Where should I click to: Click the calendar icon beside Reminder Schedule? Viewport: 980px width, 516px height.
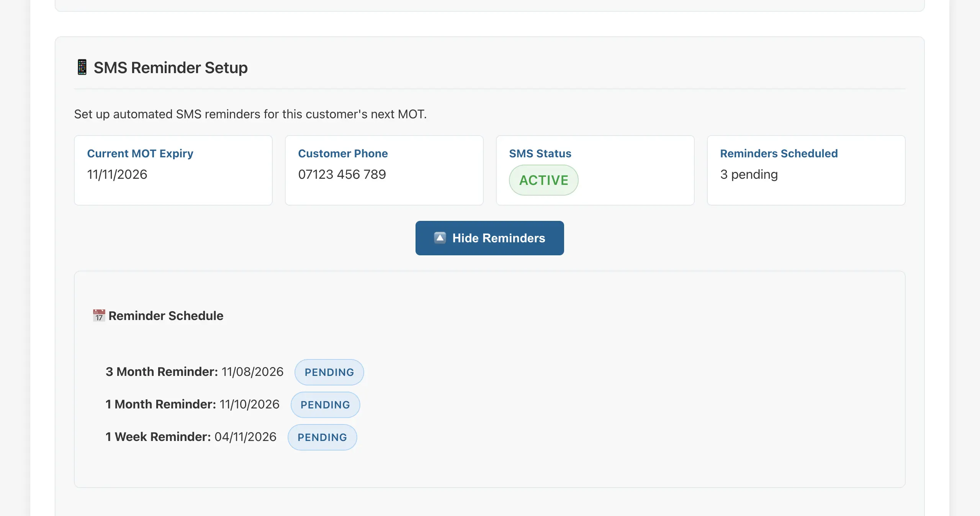click(x=99, y=316)
